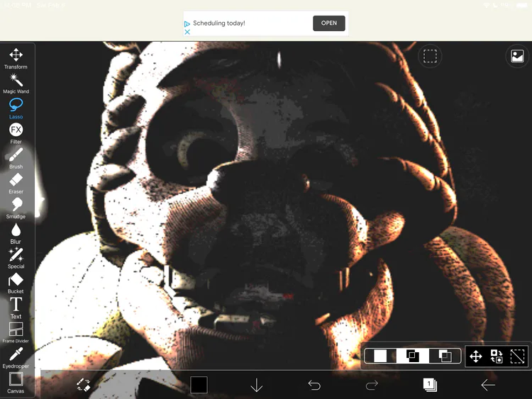Screen dimensions: 532x399
Task: Tap the move selection icon
Action: tap(476, 356)
